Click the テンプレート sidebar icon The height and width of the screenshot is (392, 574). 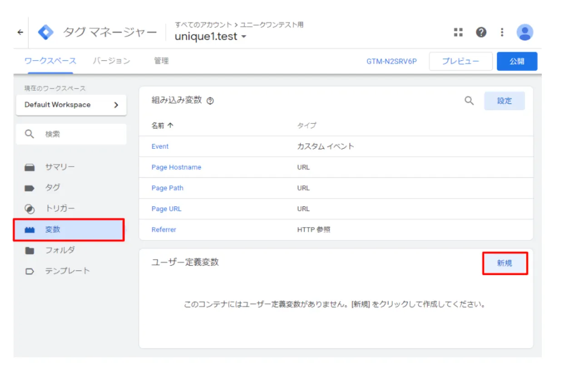[30, 271]
